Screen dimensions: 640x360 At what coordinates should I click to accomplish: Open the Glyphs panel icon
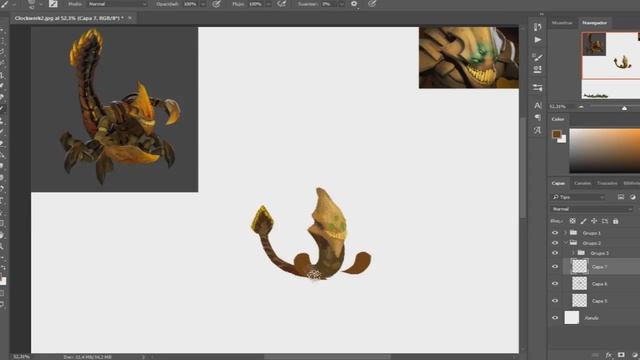(x=538, y=130)
